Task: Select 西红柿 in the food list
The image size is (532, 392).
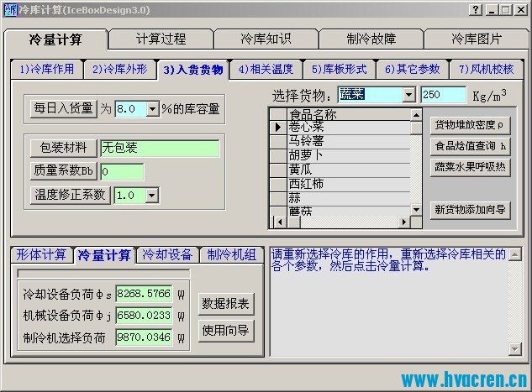Action: click(x=348, y=185)
